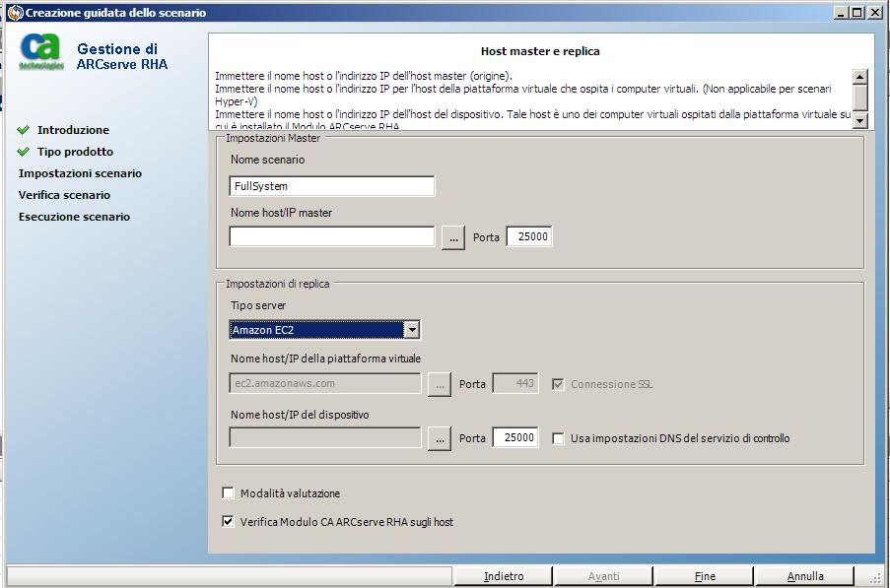Check Usa impostazioni DNS del servizio di controllo
The image size is (890, 588).
[559, 438]
